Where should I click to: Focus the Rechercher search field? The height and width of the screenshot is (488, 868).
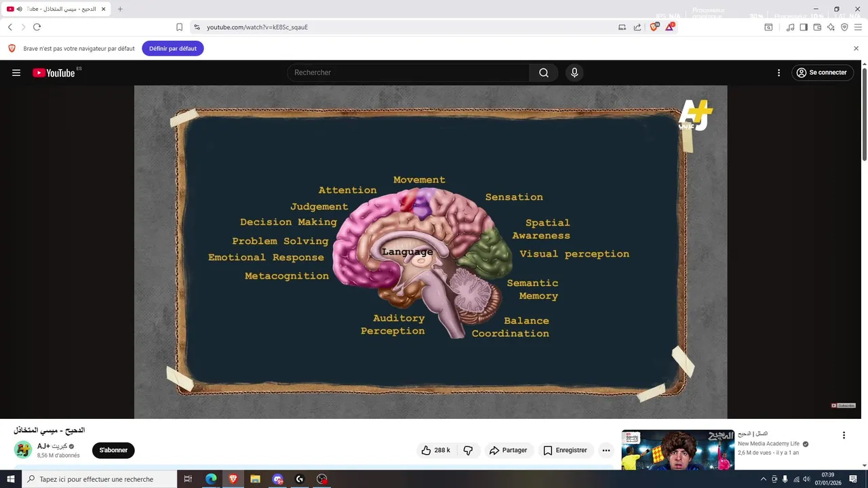click(408, 73)
